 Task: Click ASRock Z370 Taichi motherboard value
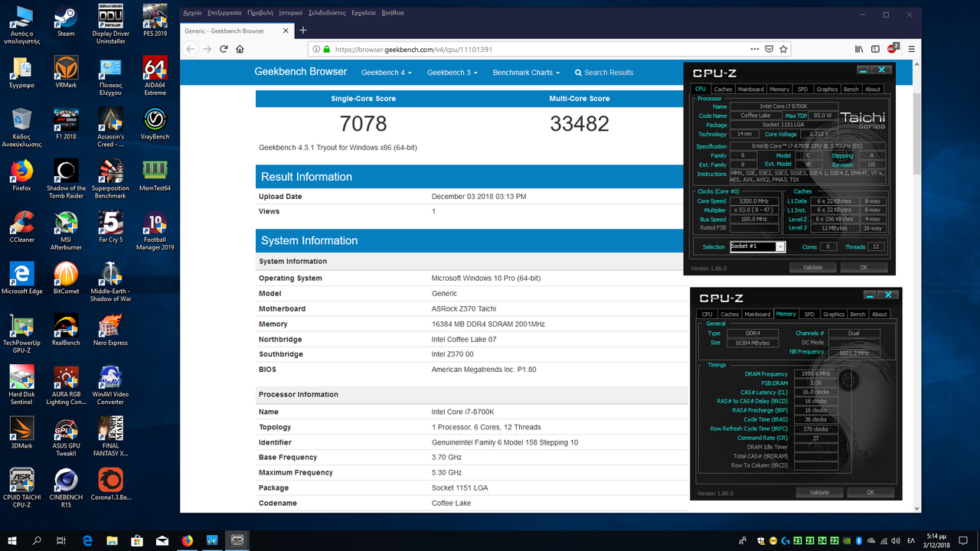click(x=464, y=309)
